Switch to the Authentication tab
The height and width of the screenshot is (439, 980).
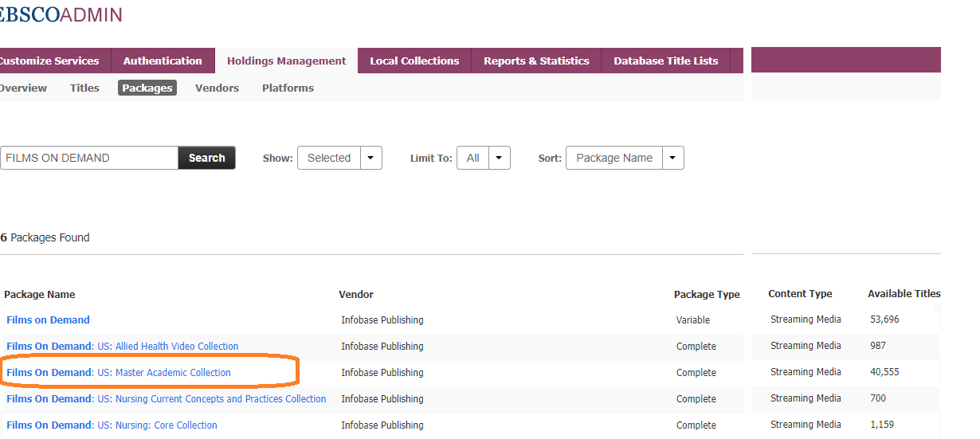(163, 61)
